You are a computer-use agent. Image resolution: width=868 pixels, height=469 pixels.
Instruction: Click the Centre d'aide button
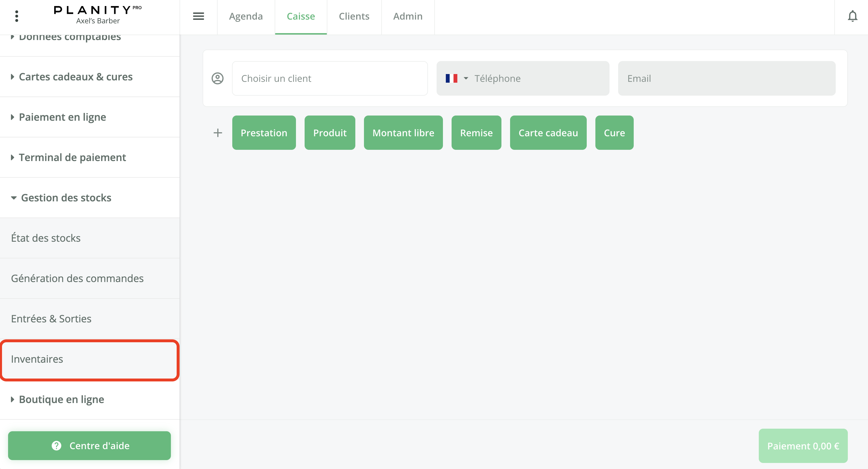point(89,445)
